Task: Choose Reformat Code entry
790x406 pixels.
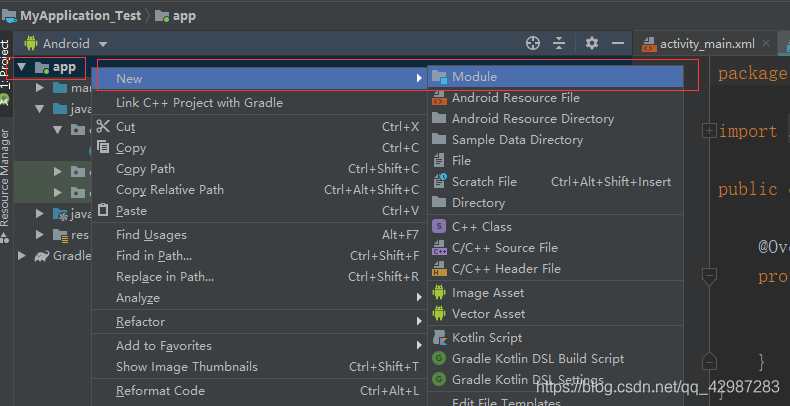Action: (259, 391)
